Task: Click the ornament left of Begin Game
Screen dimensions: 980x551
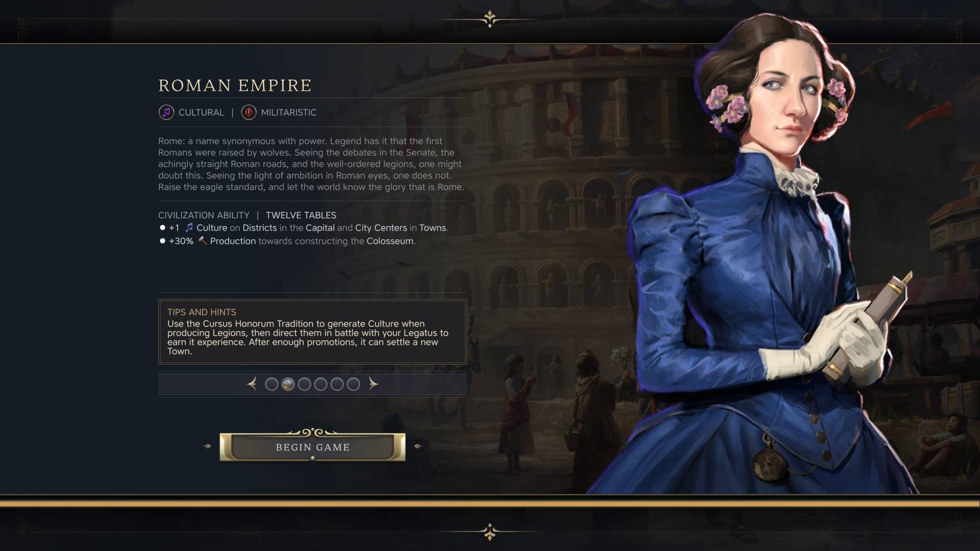Action: pyautogui.click(x=207, y=446)
